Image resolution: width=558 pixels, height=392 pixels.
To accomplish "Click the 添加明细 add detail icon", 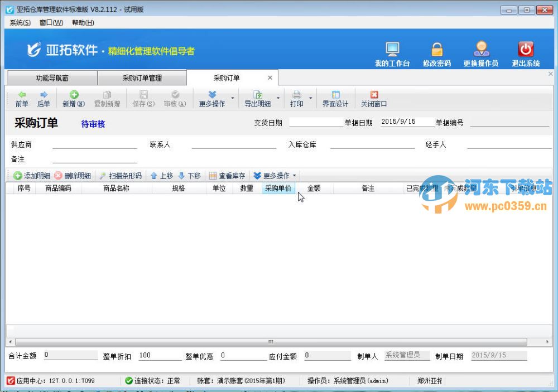I will [x=31, y=175].
